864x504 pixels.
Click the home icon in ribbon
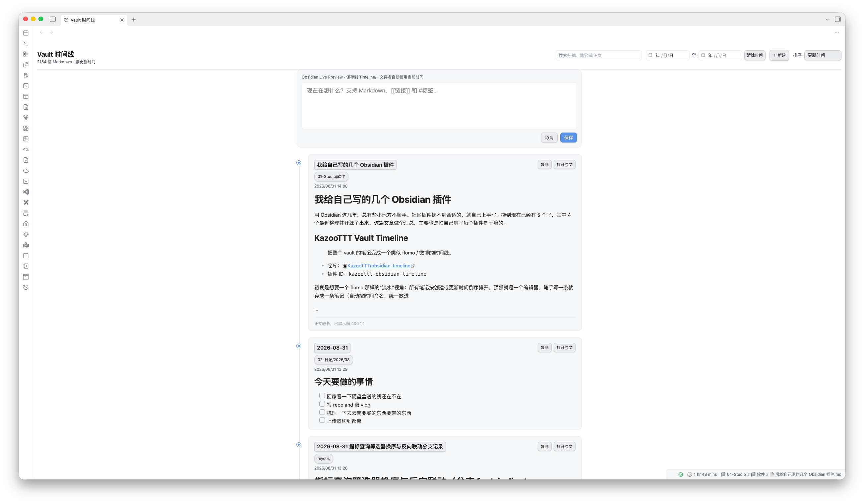pyautogui.click(x=26, y=224)
